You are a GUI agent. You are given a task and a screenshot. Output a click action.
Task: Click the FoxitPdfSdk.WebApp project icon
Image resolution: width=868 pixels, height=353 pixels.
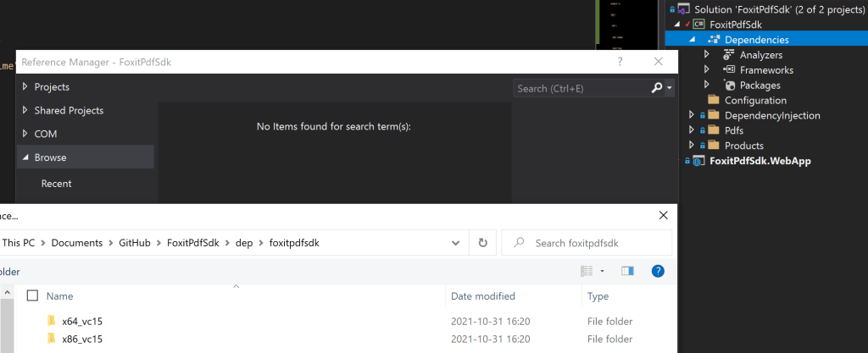pos(699,162)
